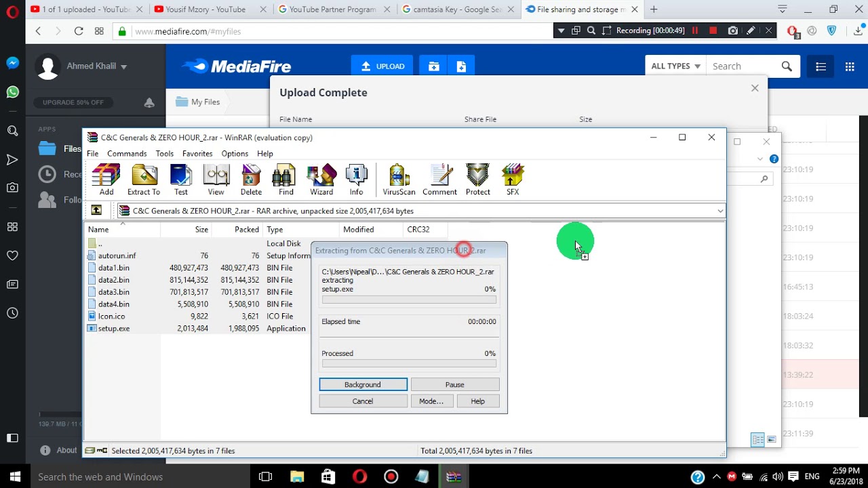Screen dimensions: 868x488
Task: Open the Commands menu
Action: [127, 154]
